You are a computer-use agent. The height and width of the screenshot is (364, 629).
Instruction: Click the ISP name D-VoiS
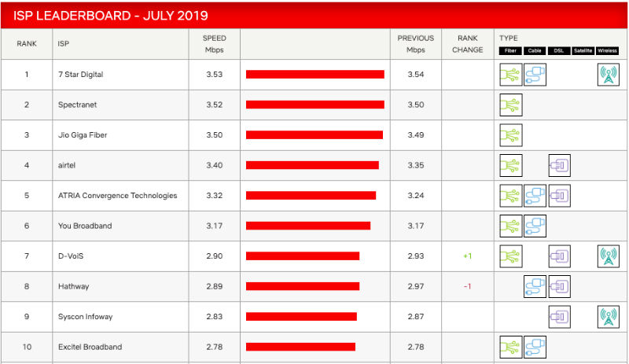point(71,256)
